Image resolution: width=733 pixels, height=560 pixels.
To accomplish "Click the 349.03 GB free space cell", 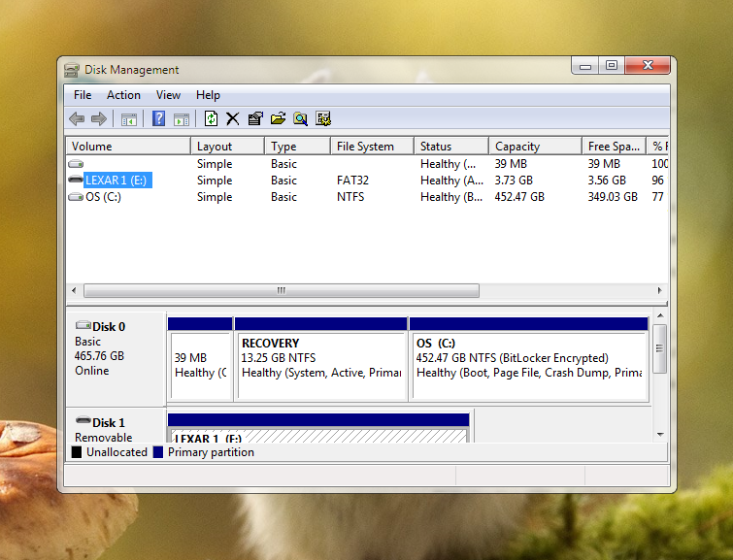I will [613, 197].
